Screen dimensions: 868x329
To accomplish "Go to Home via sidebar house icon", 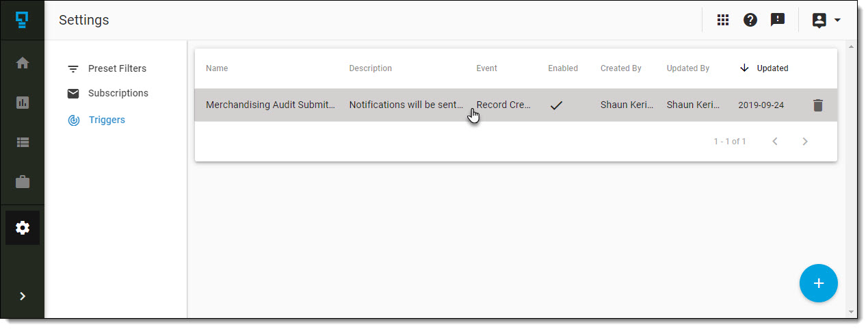I will pos(23,63).
